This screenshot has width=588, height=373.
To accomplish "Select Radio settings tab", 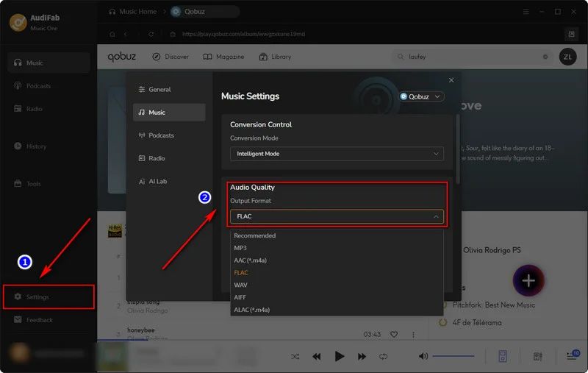I will [169, 158].
